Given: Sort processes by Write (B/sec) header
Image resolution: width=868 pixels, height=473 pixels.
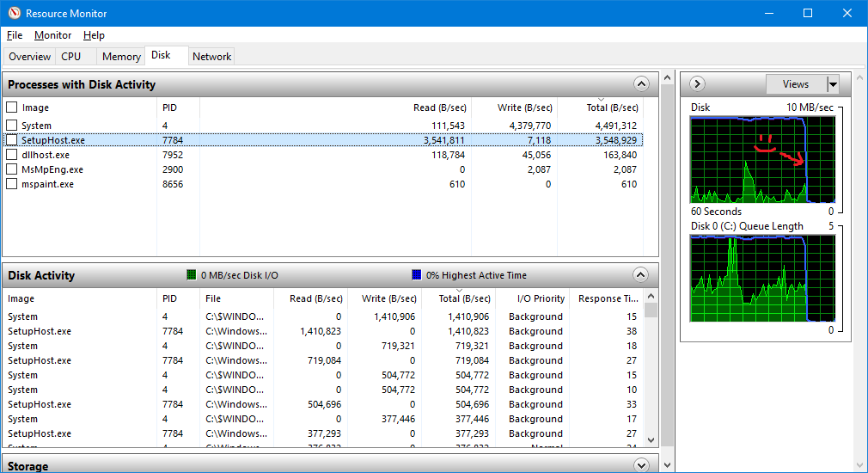Looking at the screenshot, I should click(x=525, y=107).
